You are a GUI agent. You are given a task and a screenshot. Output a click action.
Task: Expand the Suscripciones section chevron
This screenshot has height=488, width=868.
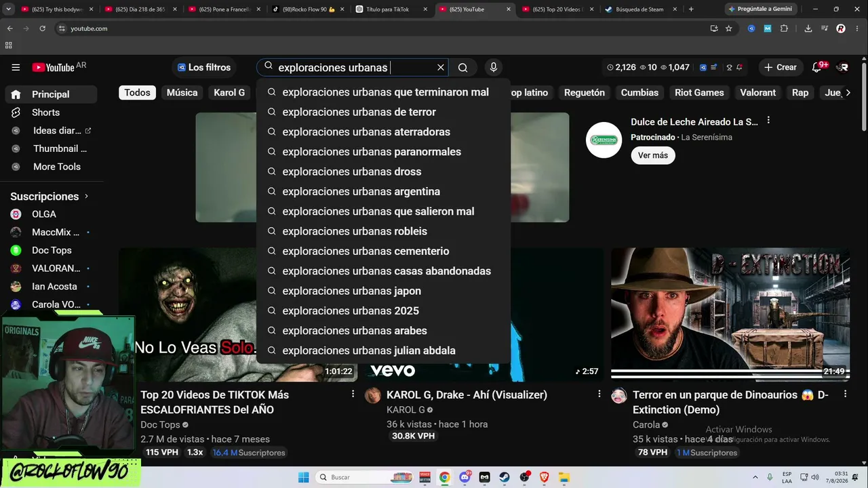click(86, 197)
